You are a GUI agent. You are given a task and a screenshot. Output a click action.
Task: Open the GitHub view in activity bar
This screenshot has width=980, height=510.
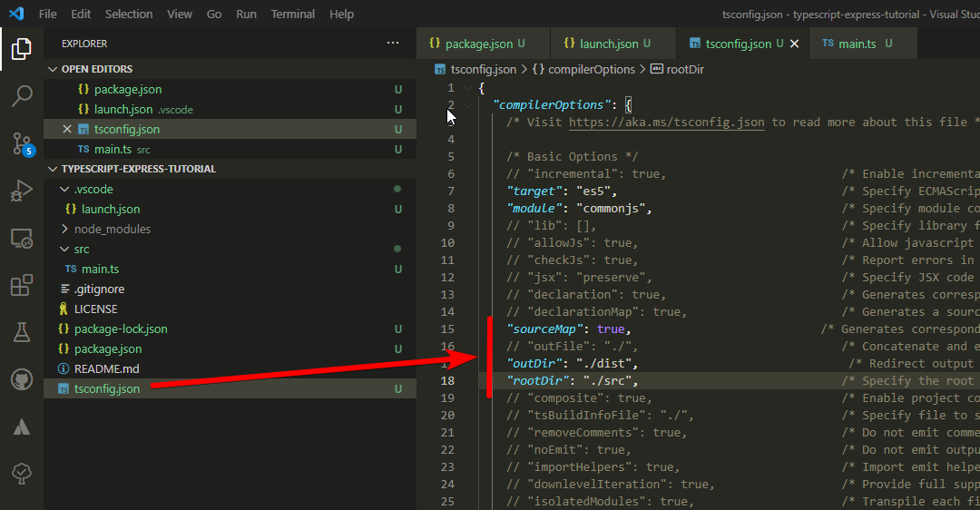pyautogui.click(x=21, y=379)
